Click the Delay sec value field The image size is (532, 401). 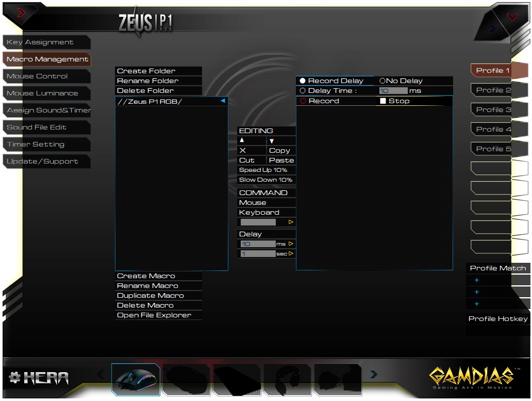click(258, 253)
